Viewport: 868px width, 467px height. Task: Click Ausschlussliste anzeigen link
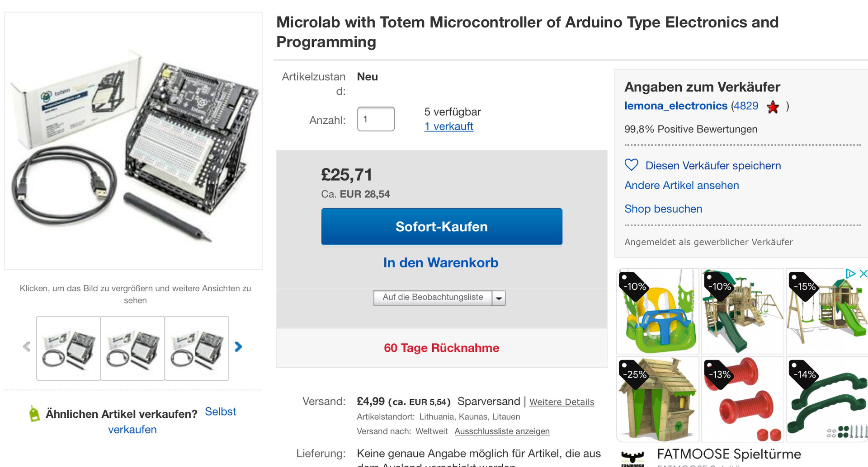point(502,431)
